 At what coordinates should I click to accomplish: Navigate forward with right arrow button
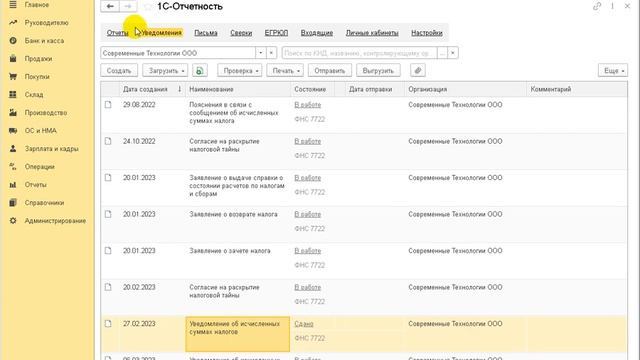click(128, 6)
